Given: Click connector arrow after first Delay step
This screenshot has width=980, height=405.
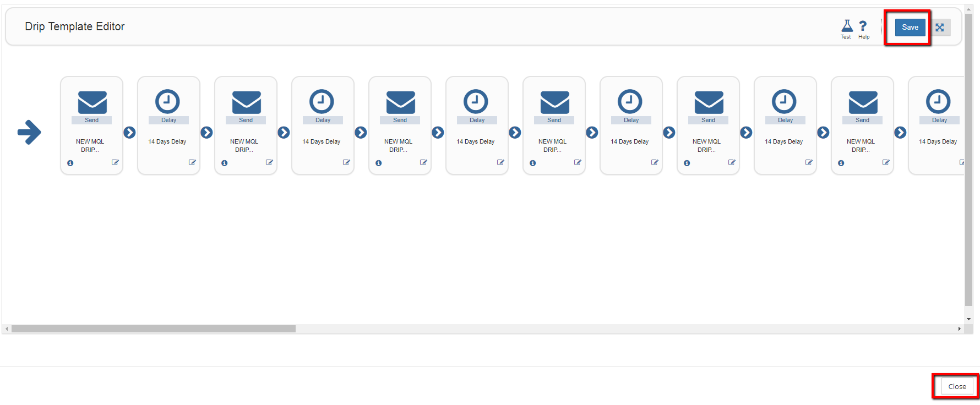Looking at the screenshot, I should (x=206, y=132).
